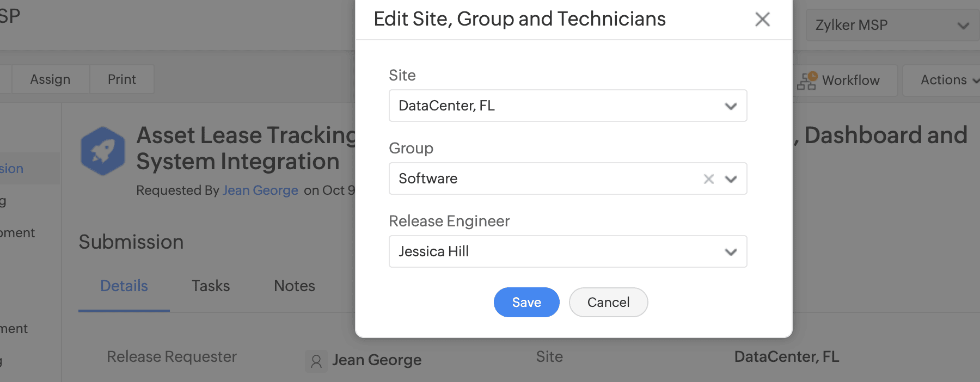Switch to the Tasks tab
The image size is (980, 382).
(x=211, y=286)
